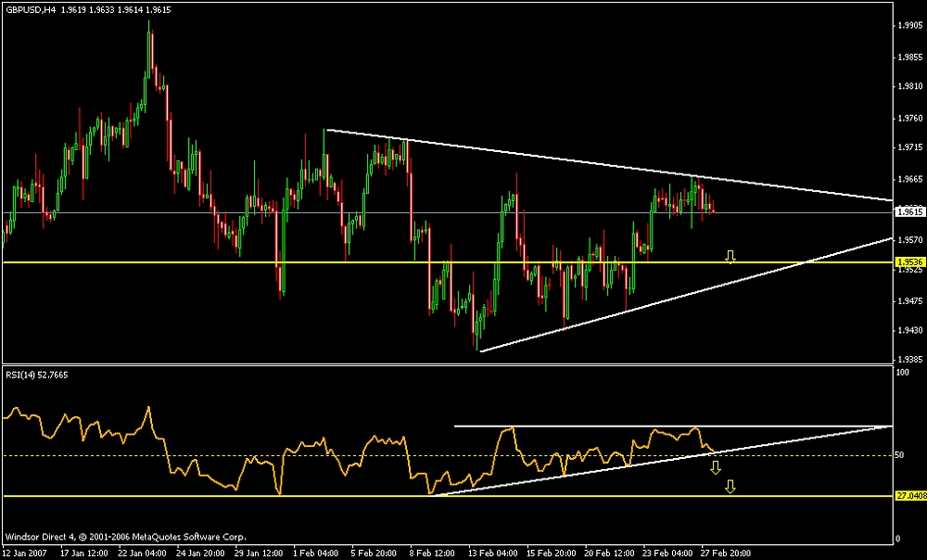Click the 1.9715 price axis label

[909, 147]
